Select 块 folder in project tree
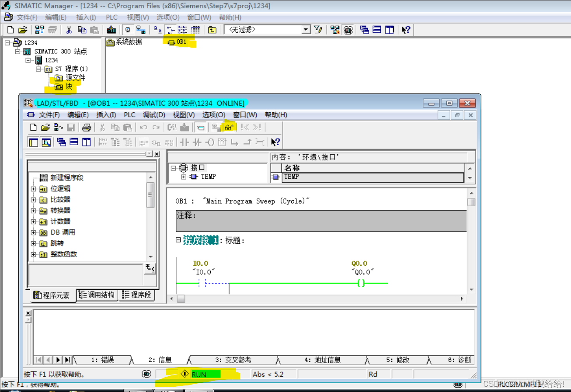 tap(64, 87)
